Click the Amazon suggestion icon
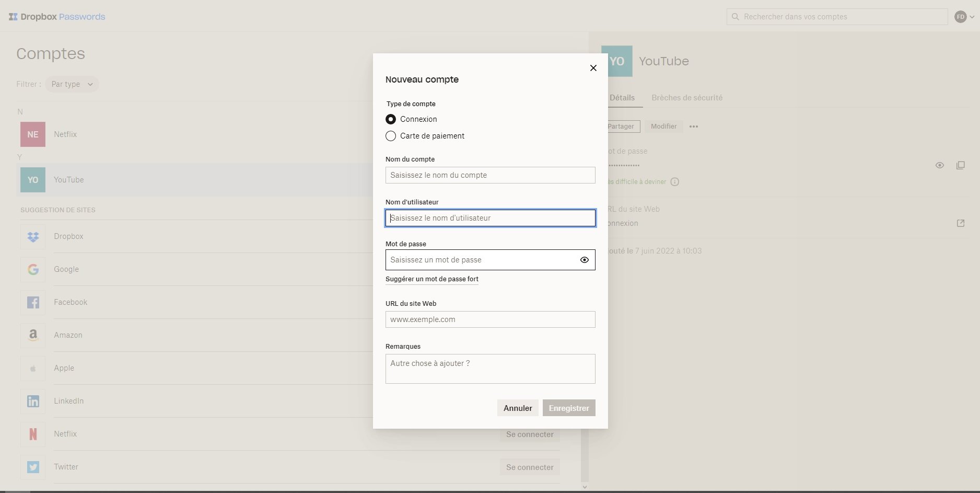This screenshot has width=980, height=493. click(33, 335)
